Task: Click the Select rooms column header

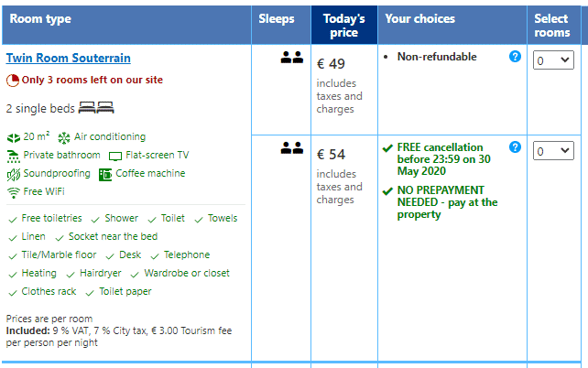Action: [553, 25]
